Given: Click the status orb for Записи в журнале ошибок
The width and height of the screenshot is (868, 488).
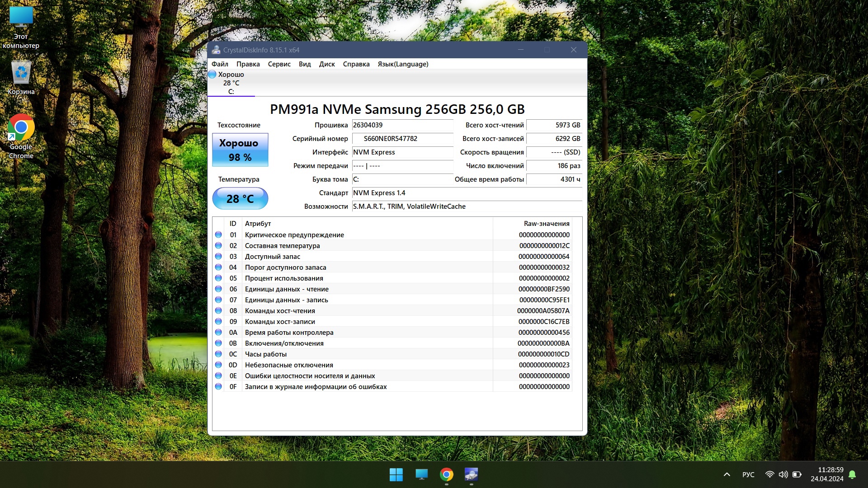Looking at the screenshot, I should 218,386.
